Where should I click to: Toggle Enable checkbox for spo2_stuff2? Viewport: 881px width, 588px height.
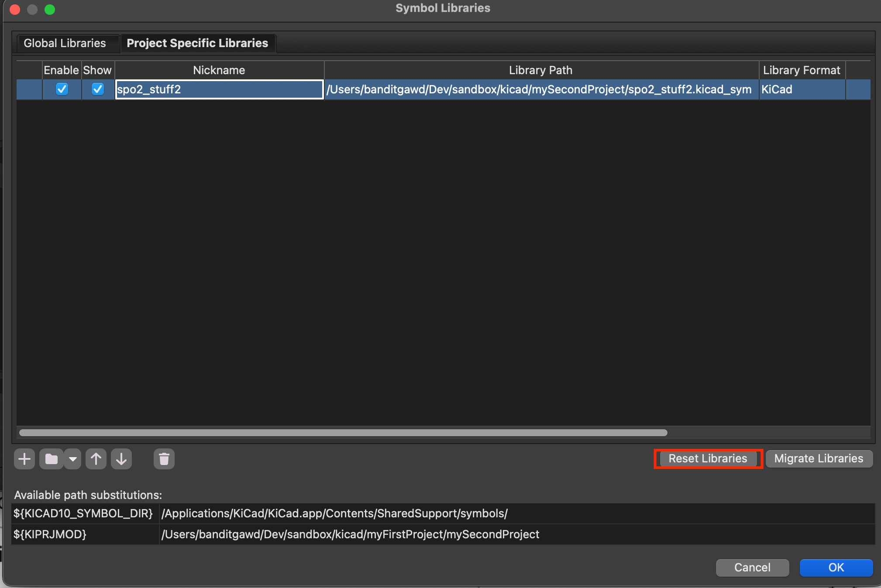click(62, 89)
